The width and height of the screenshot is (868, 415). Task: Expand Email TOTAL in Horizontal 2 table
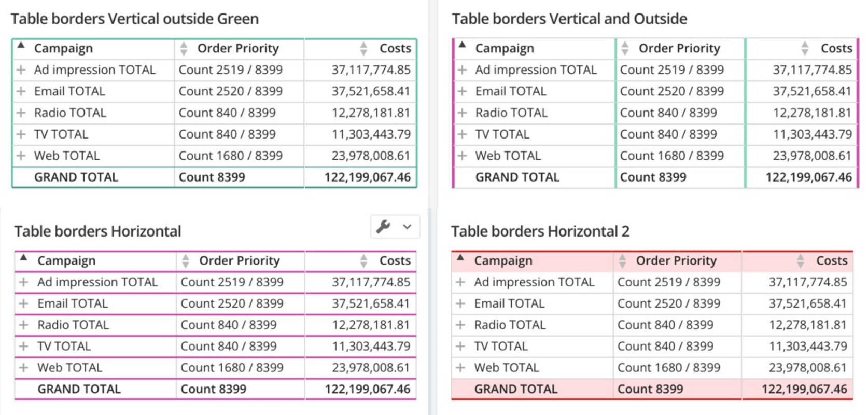click(460, 303)
